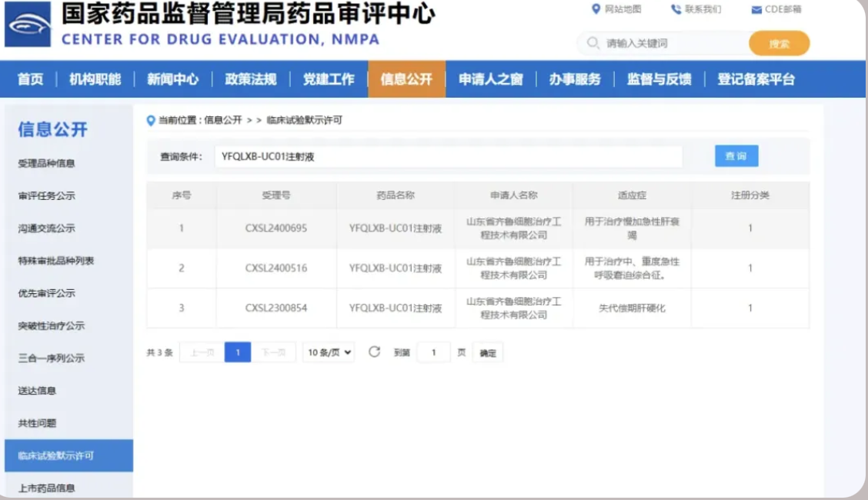868x500 pixels.
Task: Open 突破性治疗公示 sidebar link
Action: pos(51,325)
